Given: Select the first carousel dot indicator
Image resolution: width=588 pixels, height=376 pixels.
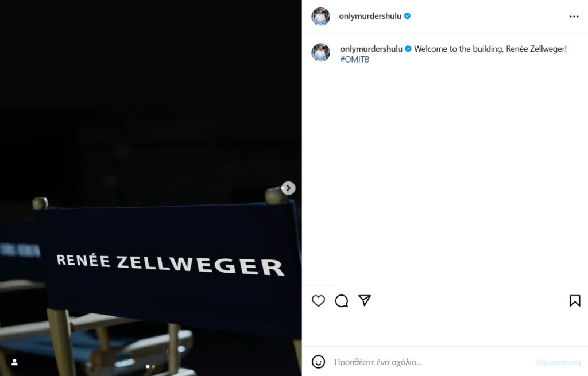Looking at the screenshot, I should click(148, 367).
